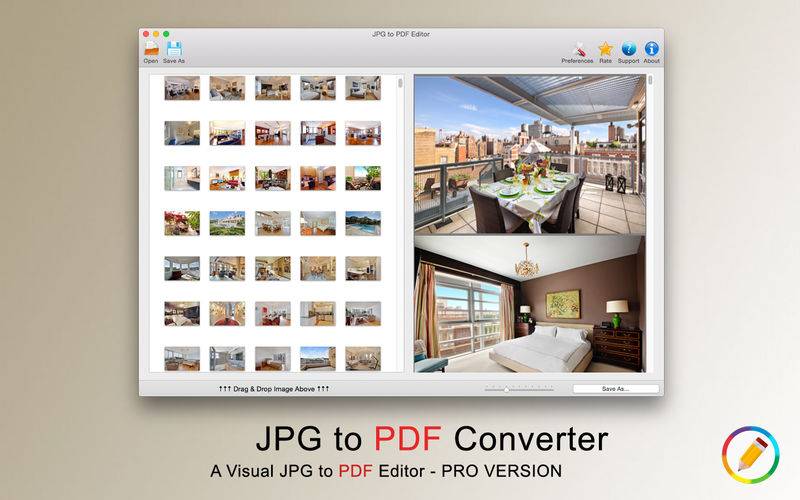The height and width of the screenshot is (500, 800).
Task: Select the red sofa living room thumbnail
Action: click(227, 178)
